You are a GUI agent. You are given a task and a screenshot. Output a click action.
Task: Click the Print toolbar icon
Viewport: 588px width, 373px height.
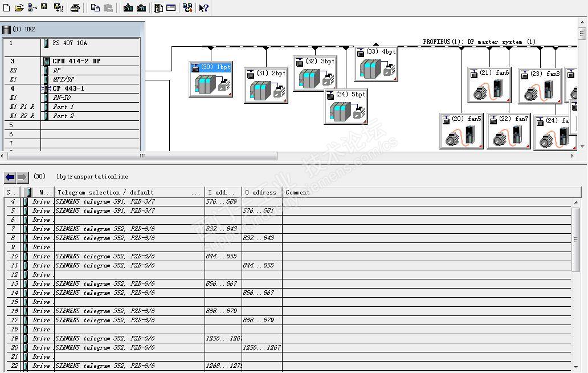click(x=75, y=7)
